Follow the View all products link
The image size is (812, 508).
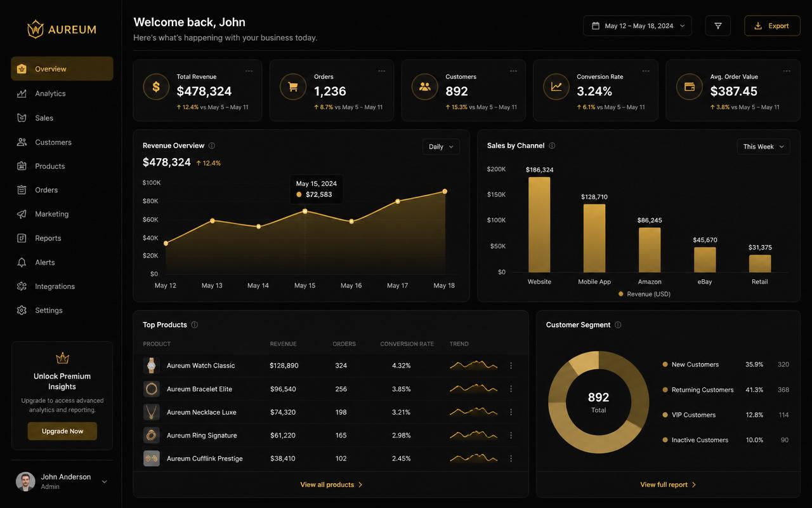coord(331,485)
